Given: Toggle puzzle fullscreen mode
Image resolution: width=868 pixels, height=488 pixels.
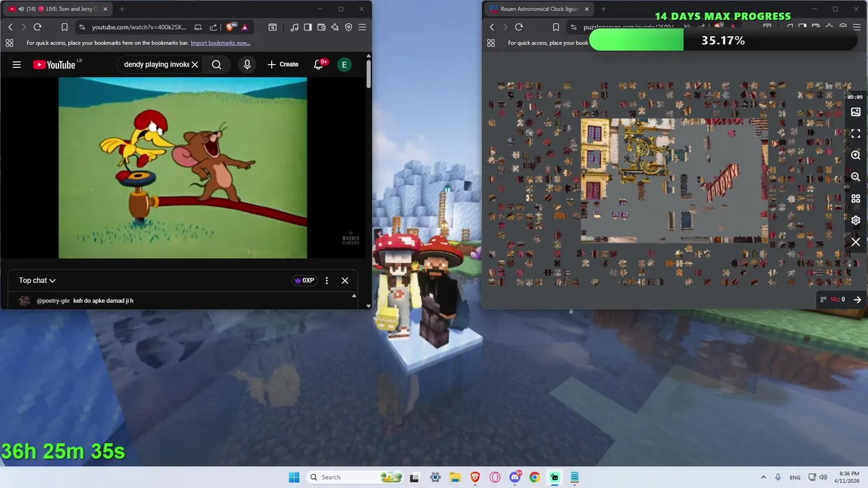Looking at the screenshot, I should (856, 134).
